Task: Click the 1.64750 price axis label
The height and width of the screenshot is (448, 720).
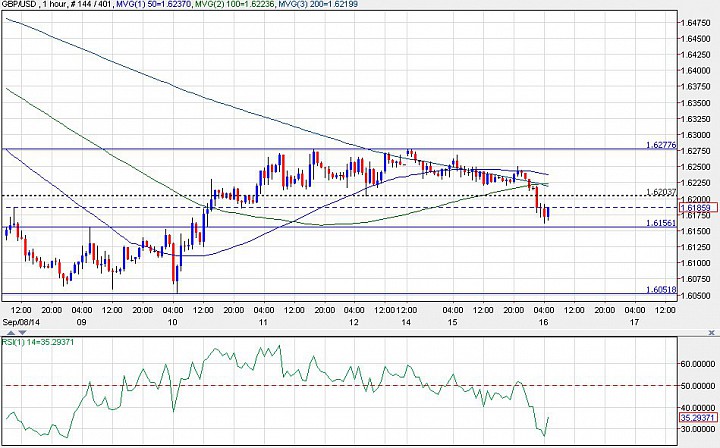Action: tap(696, 22)
